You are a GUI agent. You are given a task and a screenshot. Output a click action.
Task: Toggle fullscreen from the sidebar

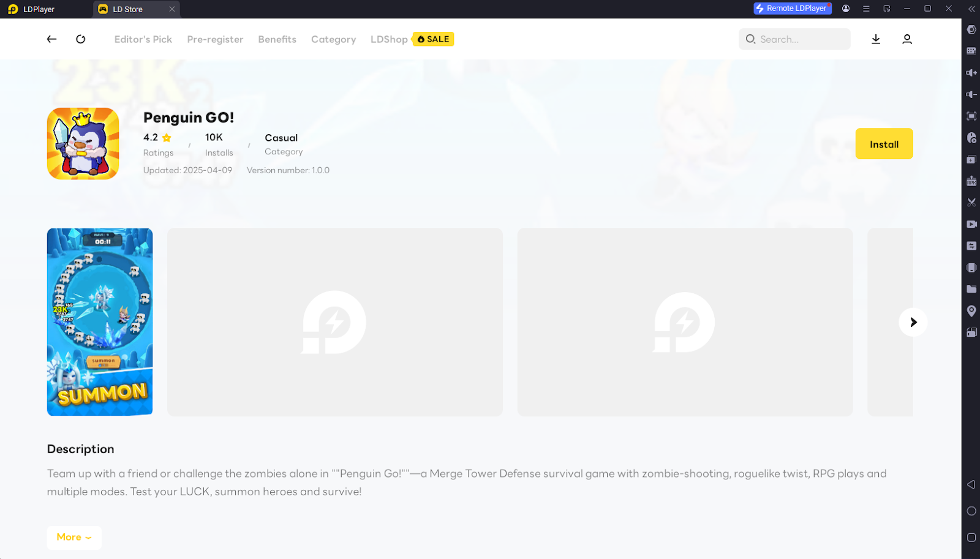[971, 116]
